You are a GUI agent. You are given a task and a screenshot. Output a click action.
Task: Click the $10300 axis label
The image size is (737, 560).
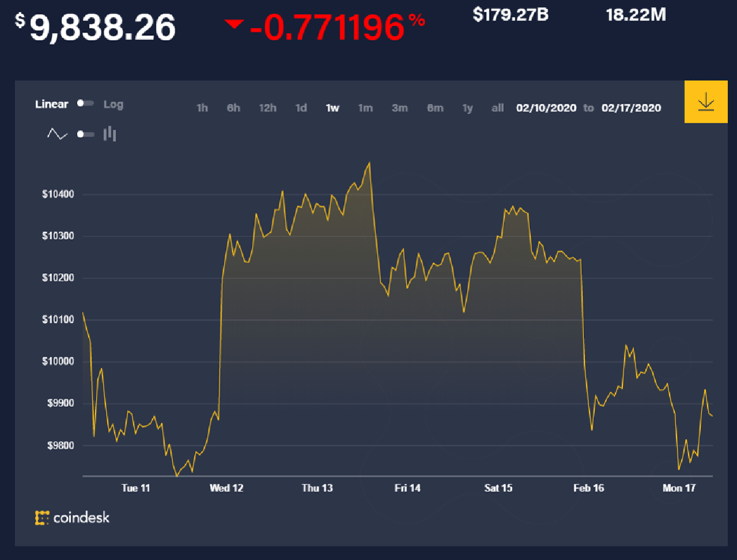click(x=57, y=236)
